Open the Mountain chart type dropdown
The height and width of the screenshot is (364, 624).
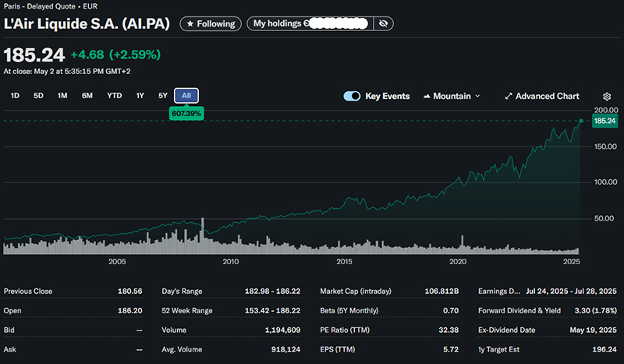(x=452, y=97)
